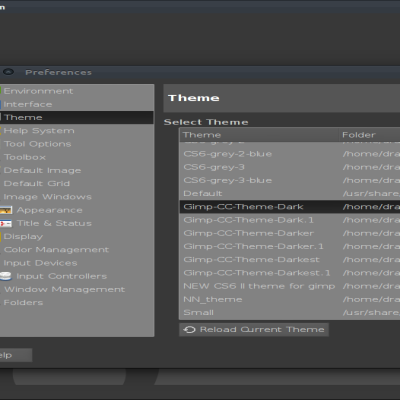Go to Window Management preferences
The height and width of the screenshot is (400, 400).
click(64, 289)
